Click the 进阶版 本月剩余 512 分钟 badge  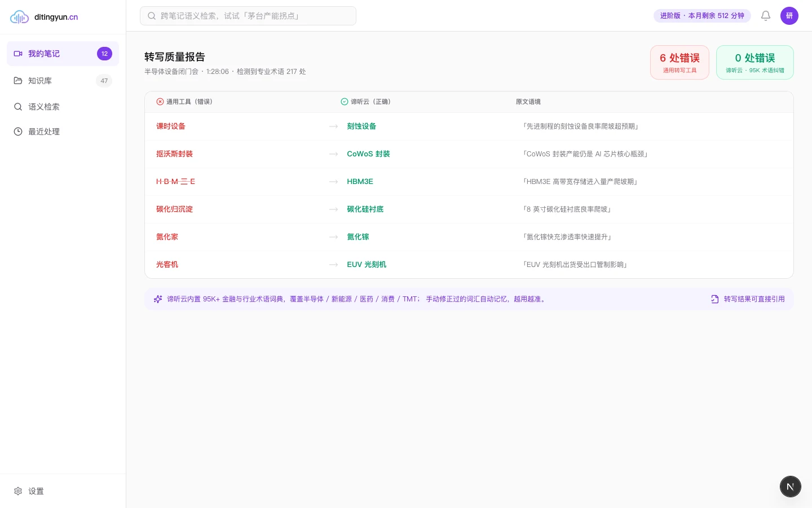coord(702,16)
